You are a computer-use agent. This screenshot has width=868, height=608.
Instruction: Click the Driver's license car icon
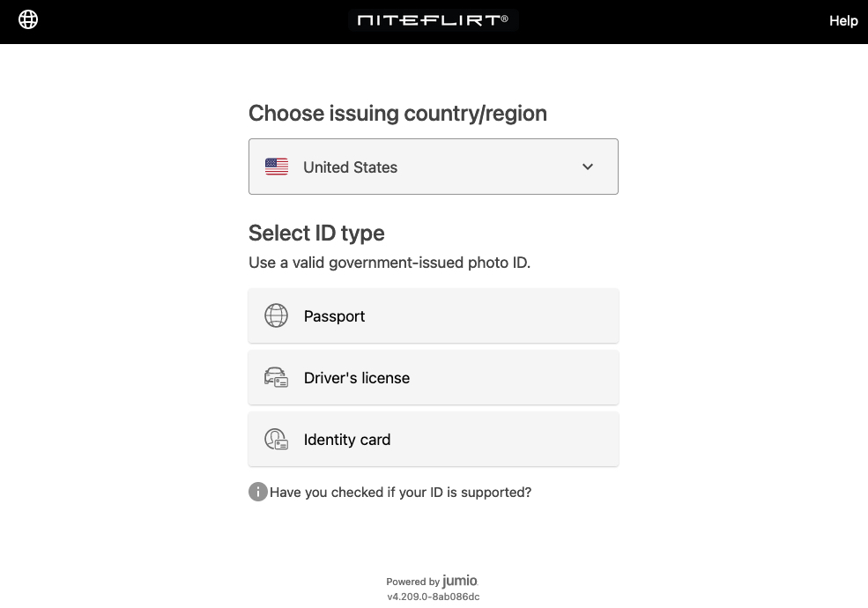(276, 378)
